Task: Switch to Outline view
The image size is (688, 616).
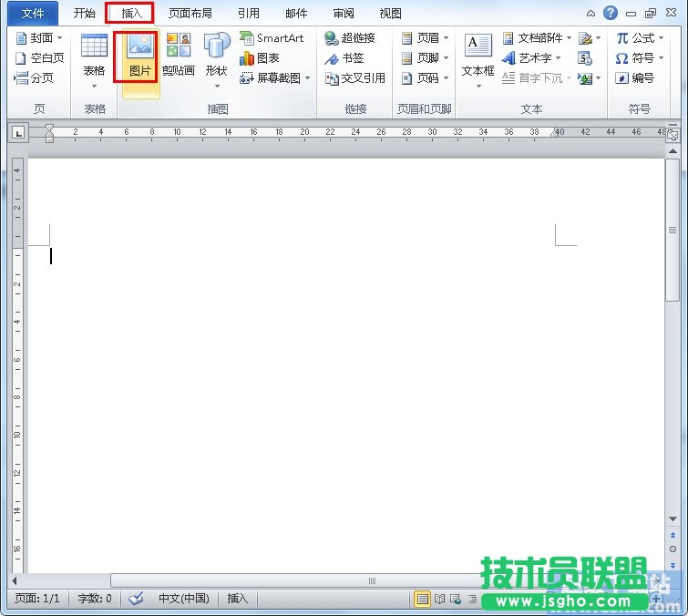Action: (473, 599)
